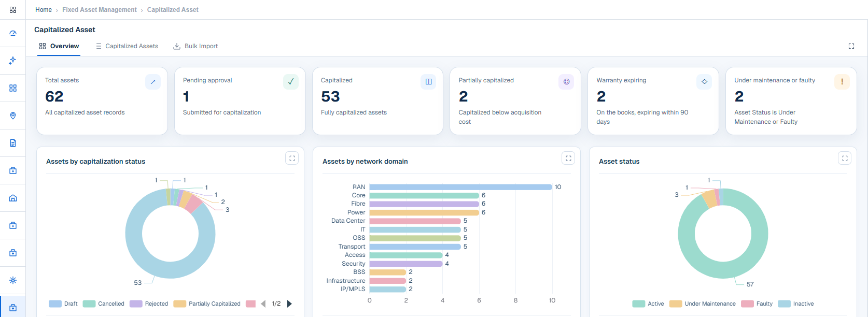This screenshot has width=868, height=317.
Task: Open the Total assets card
Action: [x=102, y=101]
